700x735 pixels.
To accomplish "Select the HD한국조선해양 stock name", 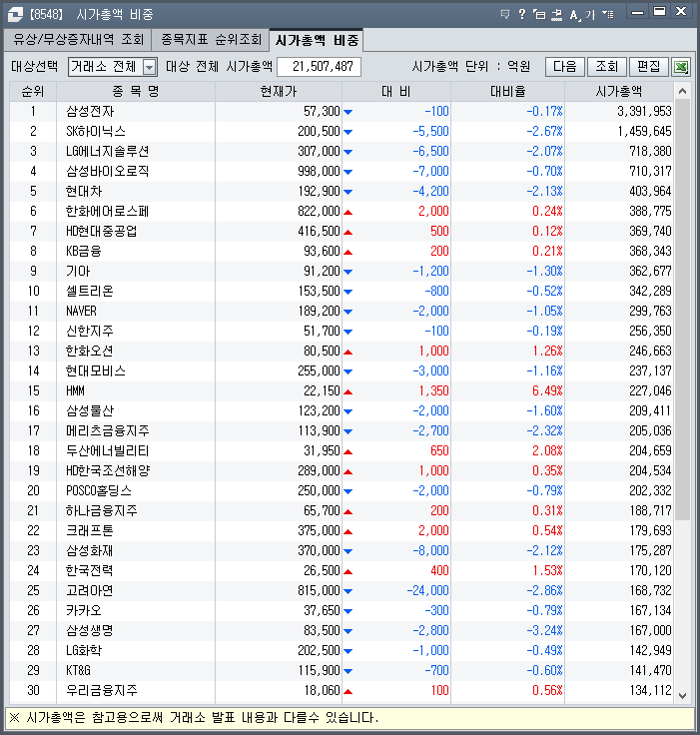I will click(x=108, y=470).
